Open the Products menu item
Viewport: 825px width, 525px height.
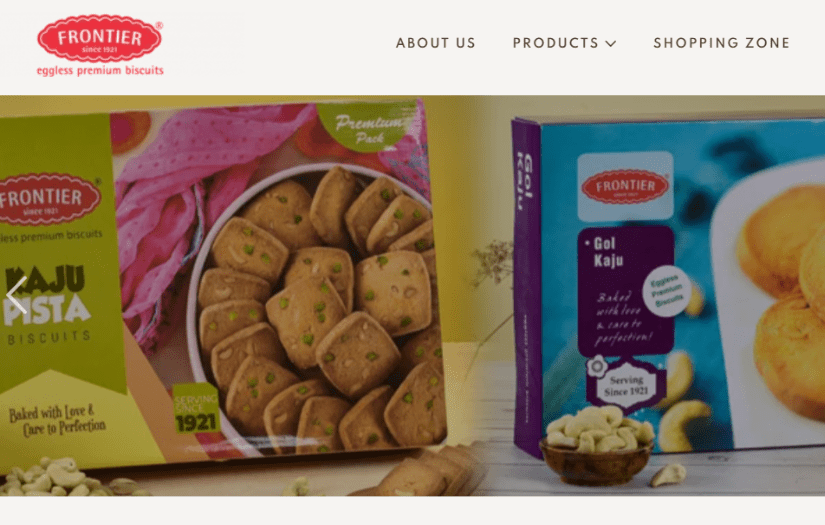click(x=556, y=43)
